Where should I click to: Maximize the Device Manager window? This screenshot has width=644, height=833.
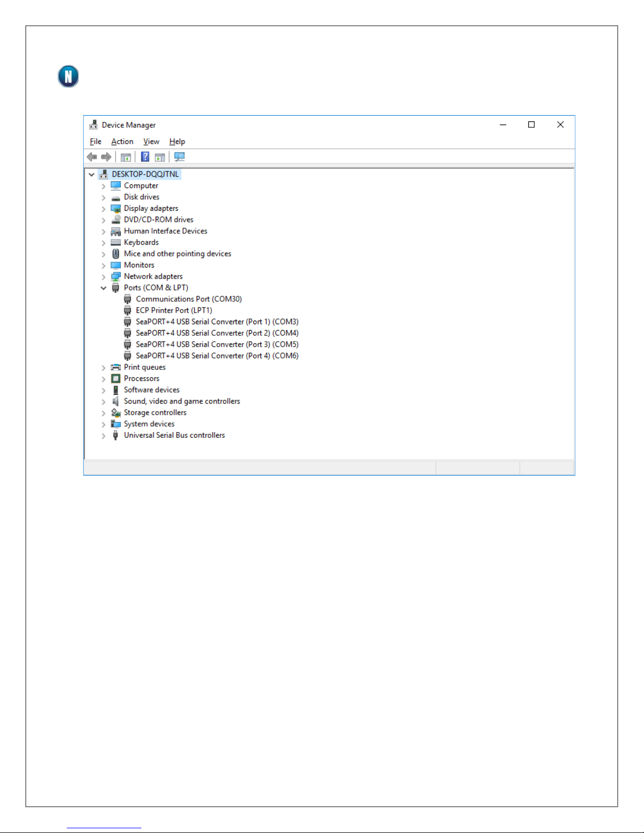pyautogui.click(x=531, y=125)
